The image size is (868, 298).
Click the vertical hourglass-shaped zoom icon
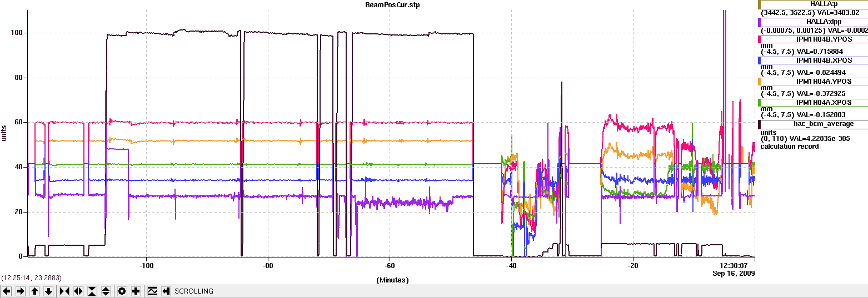tap(92, 291)
